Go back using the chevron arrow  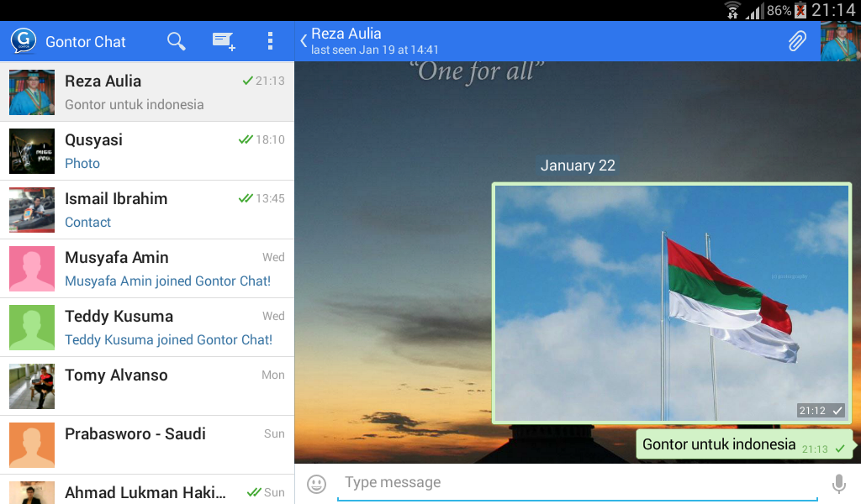click(x=304, y=41)
